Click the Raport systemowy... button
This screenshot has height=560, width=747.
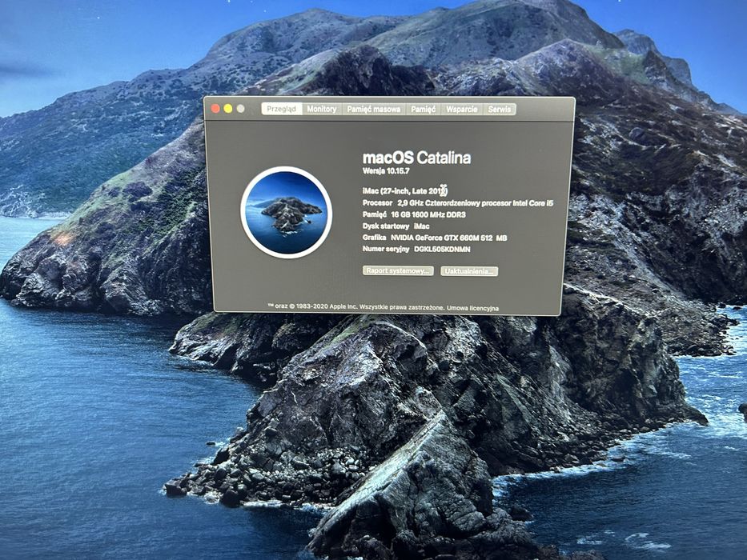pyautogui.click(x=398, y=270)
